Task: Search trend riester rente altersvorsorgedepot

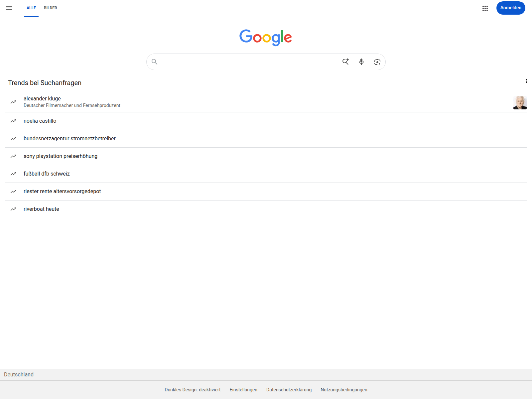Action: tap(266, 192)
